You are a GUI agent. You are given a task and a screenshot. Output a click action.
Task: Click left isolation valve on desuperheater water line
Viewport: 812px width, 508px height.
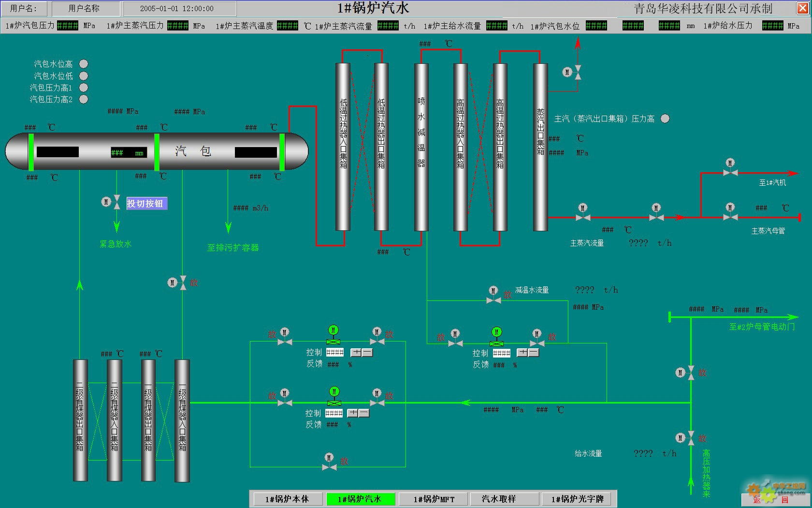pos(455,338)
